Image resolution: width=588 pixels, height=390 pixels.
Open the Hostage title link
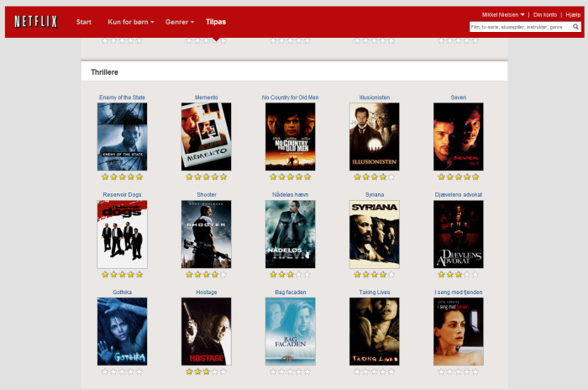tap(207, 292)
